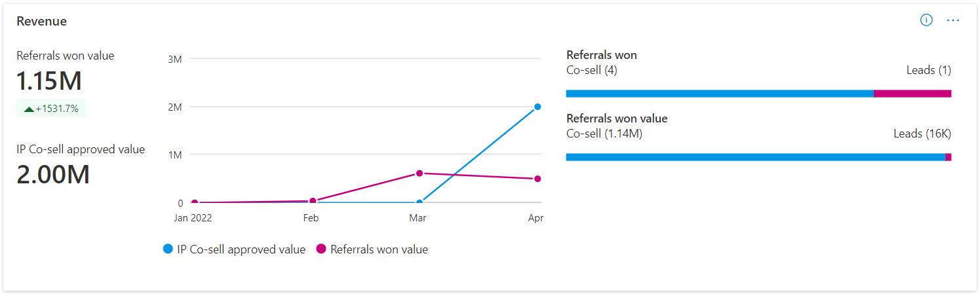Click the +1531.7% change badge
This screenshot has height=294, width=980.
[51, 109]
